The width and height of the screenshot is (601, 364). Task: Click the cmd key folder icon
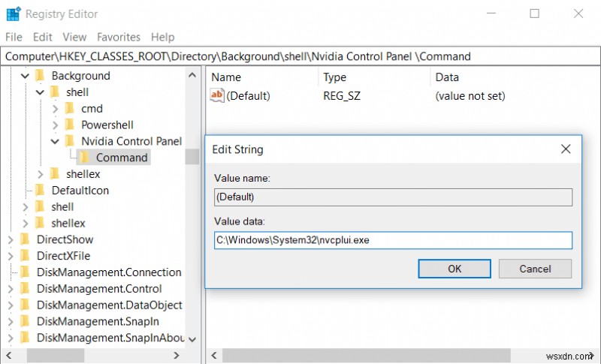point(70,108)
